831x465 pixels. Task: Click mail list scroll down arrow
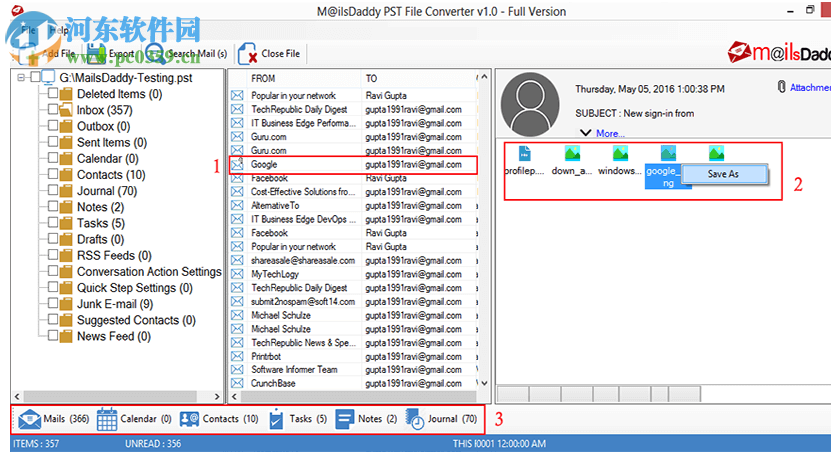(484, 383)
